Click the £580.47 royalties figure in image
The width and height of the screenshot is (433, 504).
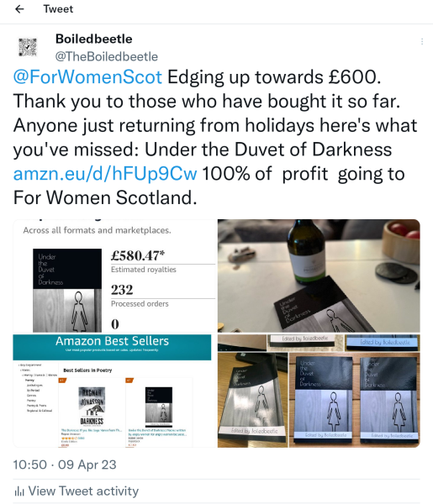coord(138,255)
